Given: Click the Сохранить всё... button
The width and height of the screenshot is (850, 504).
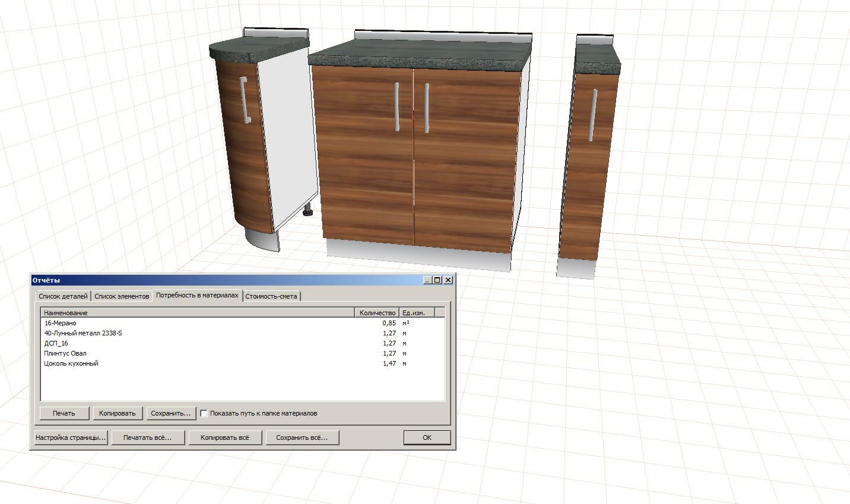Looking at the screenshot, I should 302,438.
